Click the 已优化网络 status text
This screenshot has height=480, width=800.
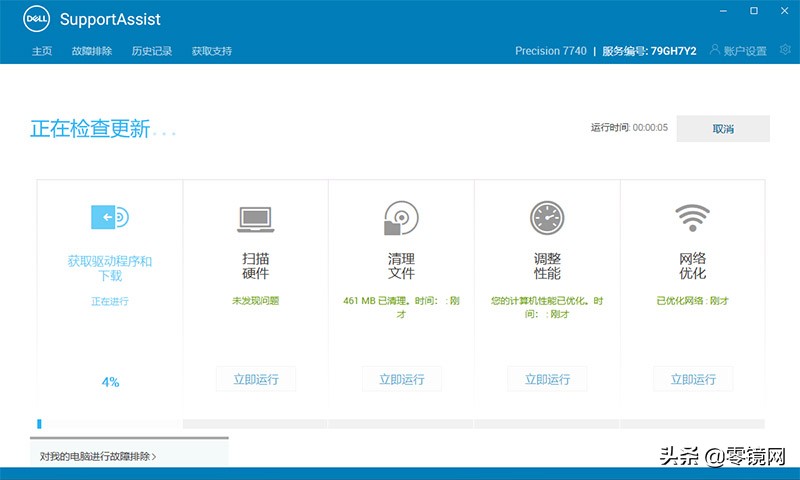(x=692, y=301)
